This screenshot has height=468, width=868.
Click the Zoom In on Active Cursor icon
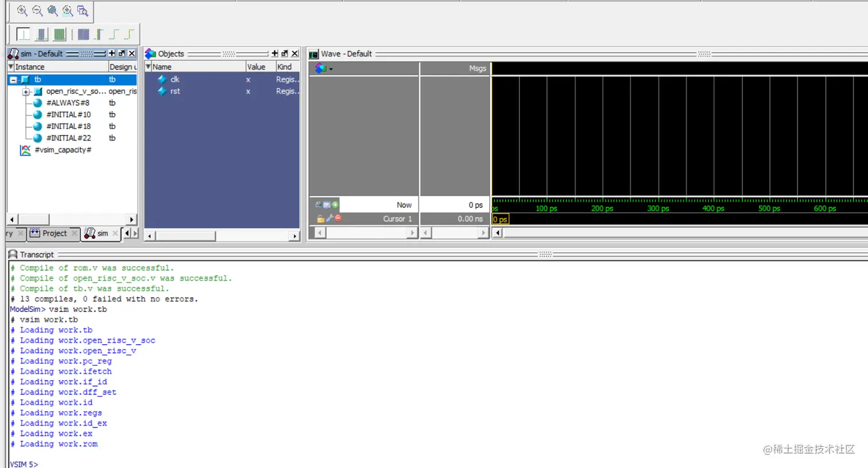coord(67,10)
